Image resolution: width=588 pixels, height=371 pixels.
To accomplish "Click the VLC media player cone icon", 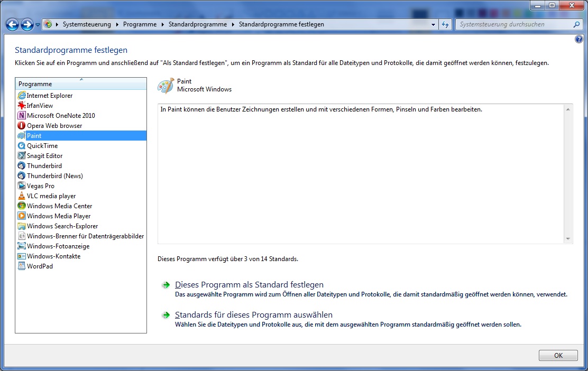I will coord(22,196).
